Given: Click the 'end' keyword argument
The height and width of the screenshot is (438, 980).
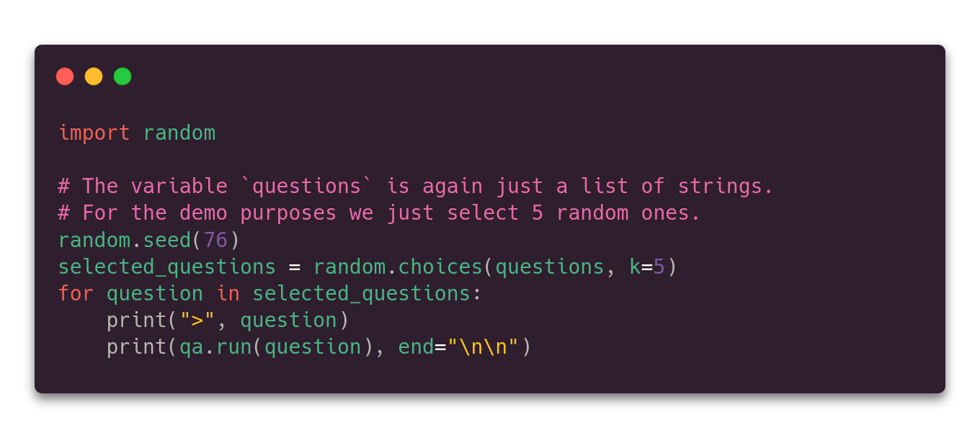Looking at the screenshot, I should [x=416, y=347].
